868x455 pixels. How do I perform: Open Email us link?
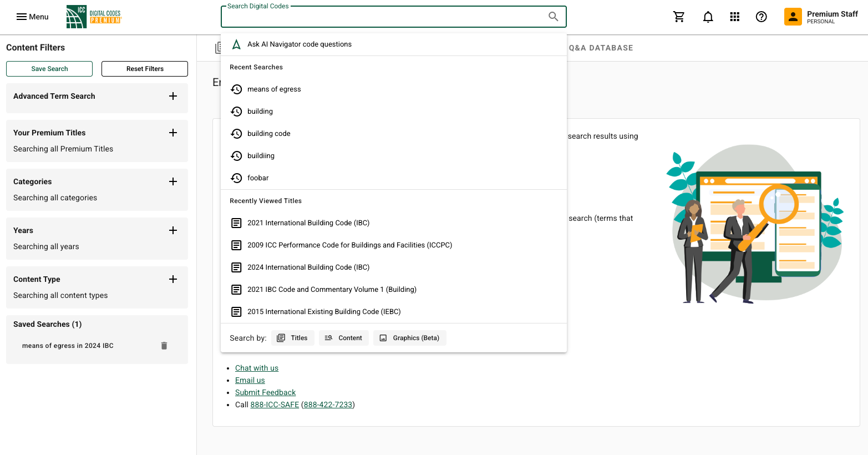coord(250,380)
